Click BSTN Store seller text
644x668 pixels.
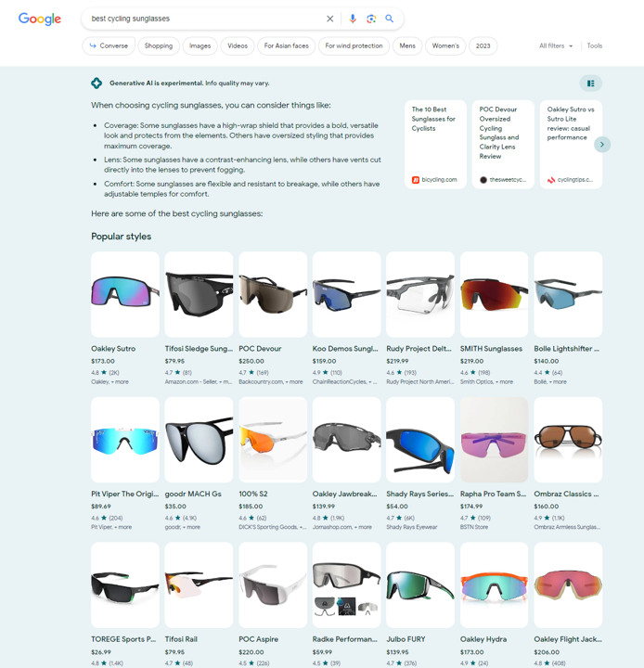474,527
